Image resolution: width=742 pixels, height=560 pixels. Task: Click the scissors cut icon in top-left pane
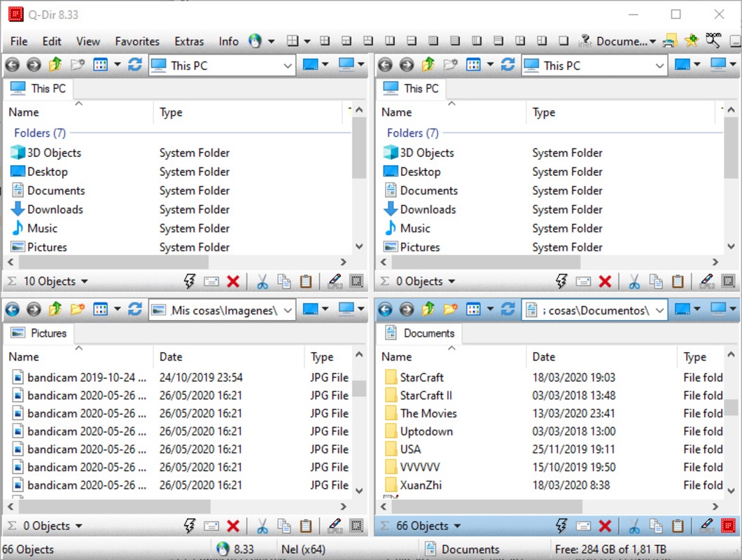262,281
